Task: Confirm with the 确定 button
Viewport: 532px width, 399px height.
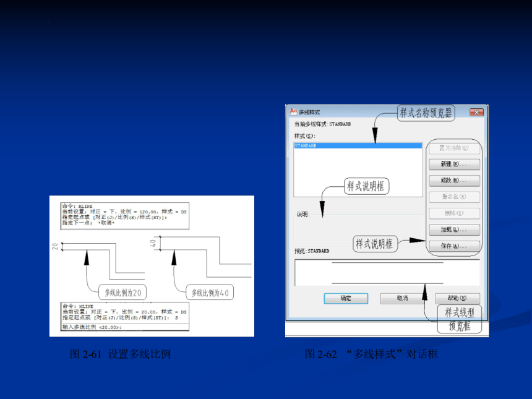Action: click(346, 298)
